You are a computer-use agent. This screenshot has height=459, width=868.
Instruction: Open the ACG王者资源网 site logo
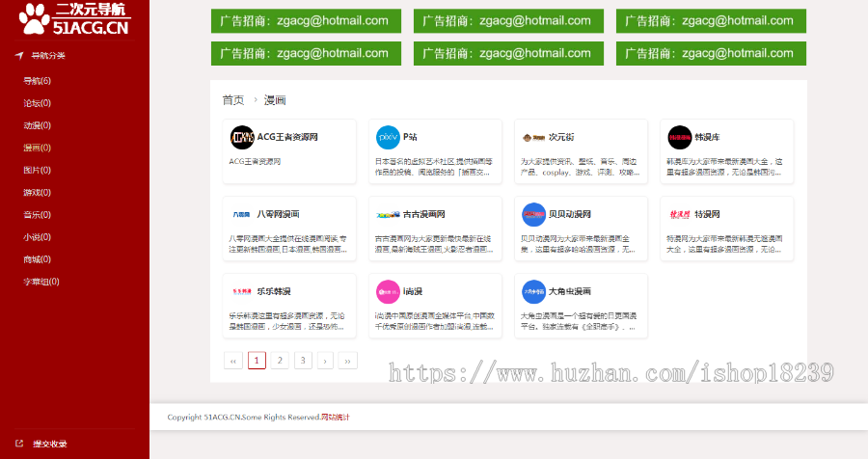pos(242,137)
